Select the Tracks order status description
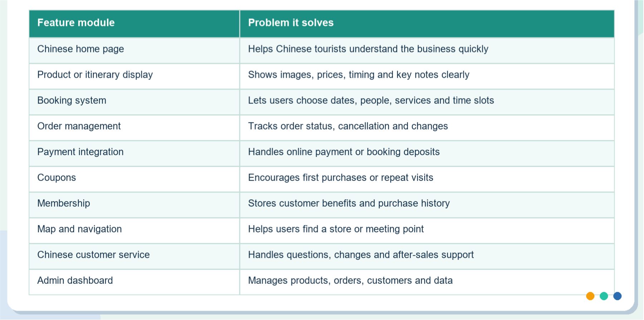The width and height of the screenshot is (644, 320). (348, 126)
